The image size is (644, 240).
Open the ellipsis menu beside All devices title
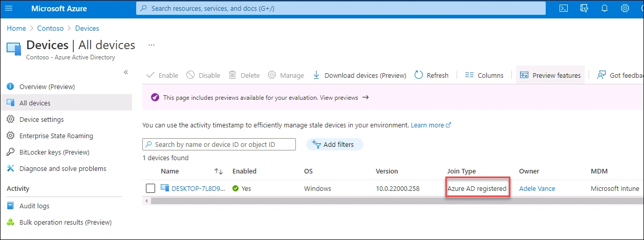[x=152, y=45]
